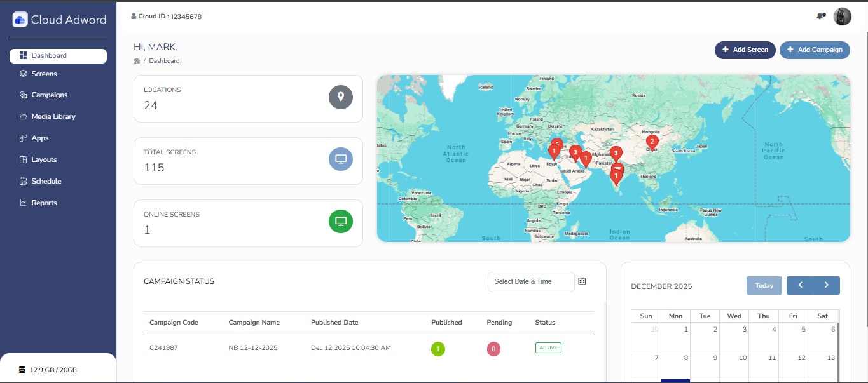Open the Screens section in the sidebar
Viewport: 868px width, 383px height.
(x=44, y=74)
